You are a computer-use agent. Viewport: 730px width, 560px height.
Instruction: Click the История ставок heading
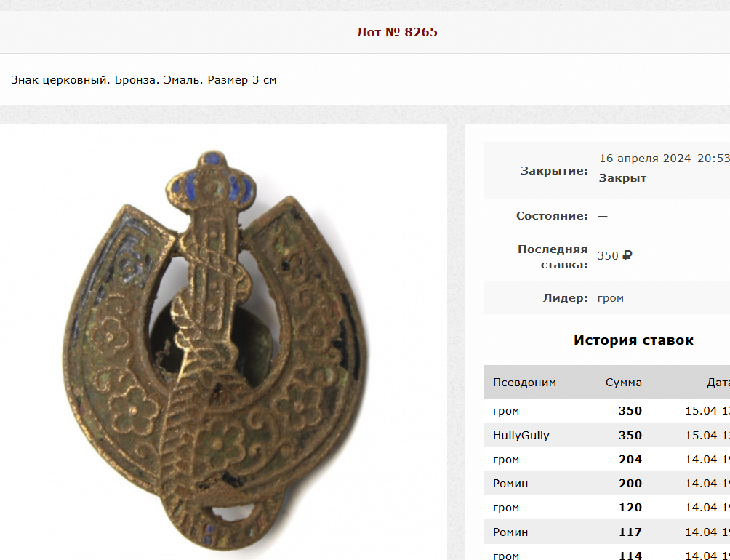point(633,340)
